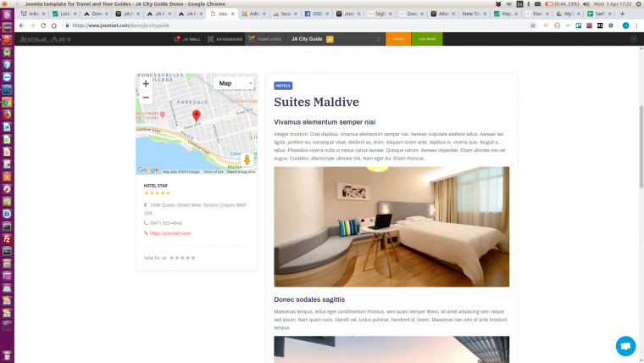Open the https://joomlart.com link
This screenshot has width=644, height=363.
(x=170, y=233)
